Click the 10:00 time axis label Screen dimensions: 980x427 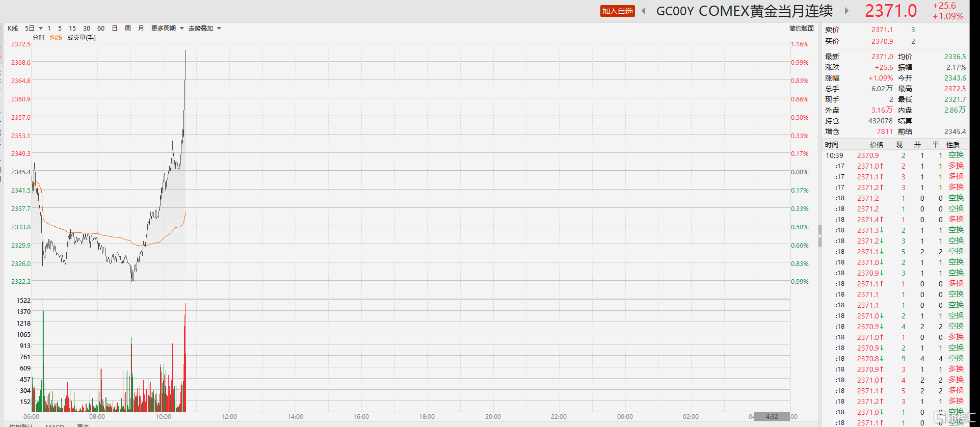163,417
